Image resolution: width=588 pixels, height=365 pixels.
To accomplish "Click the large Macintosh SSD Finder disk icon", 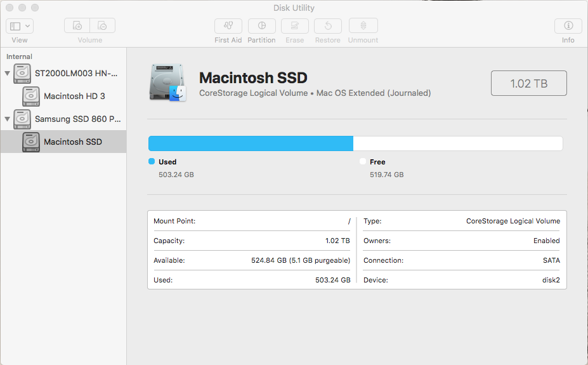I will (x=167, y=83).
